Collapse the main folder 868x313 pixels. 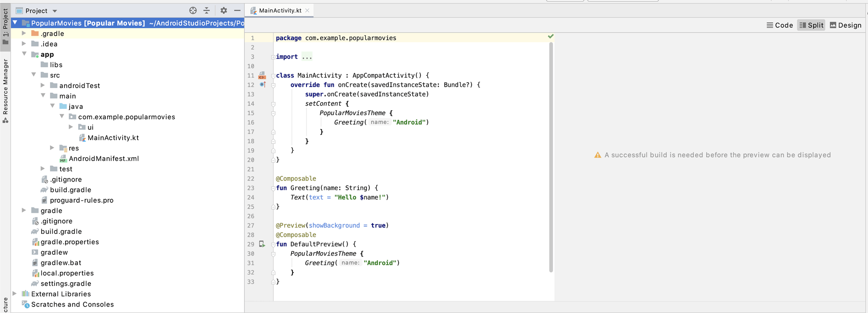(x=43, y=95)
